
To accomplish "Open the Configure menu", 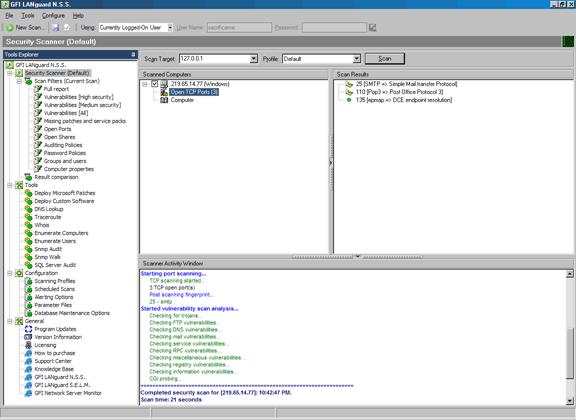I will [x=53, y=15].
